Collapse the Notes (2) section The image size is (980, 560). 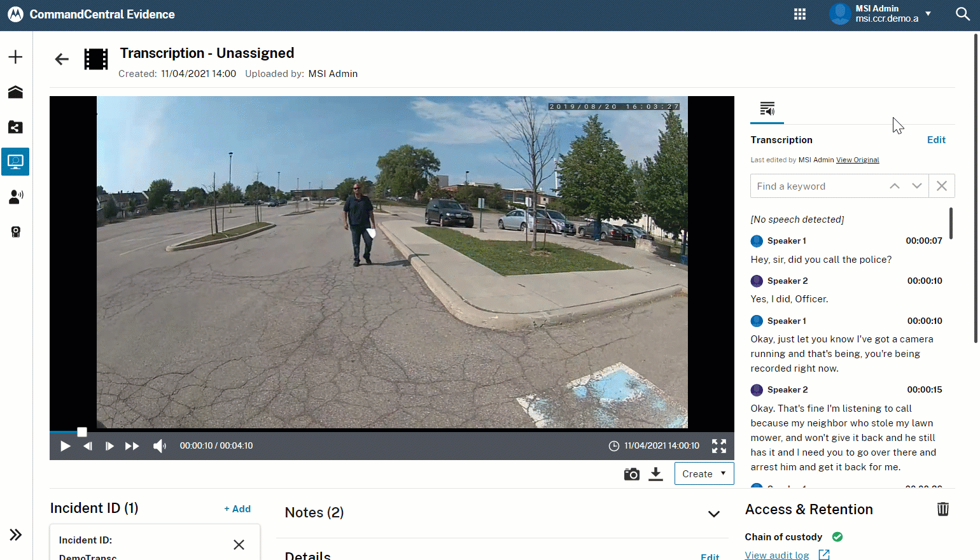[x=713, y=514]
